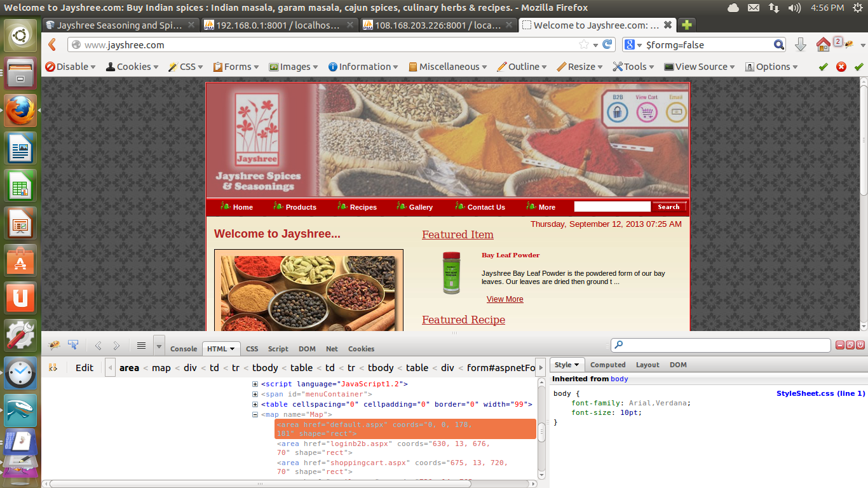Open System Settings wrench icon in dock

click(x=20, y=335)
